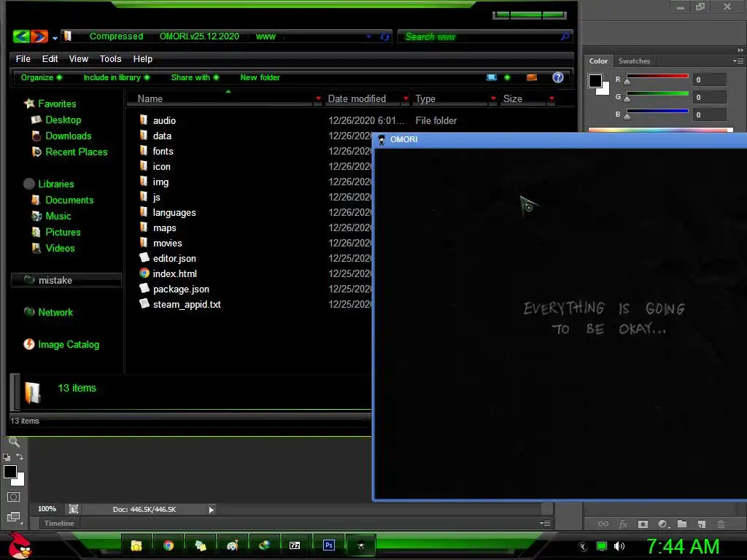
Task: Select the mistake computer item in sidebar
Action: coord(66,280)
